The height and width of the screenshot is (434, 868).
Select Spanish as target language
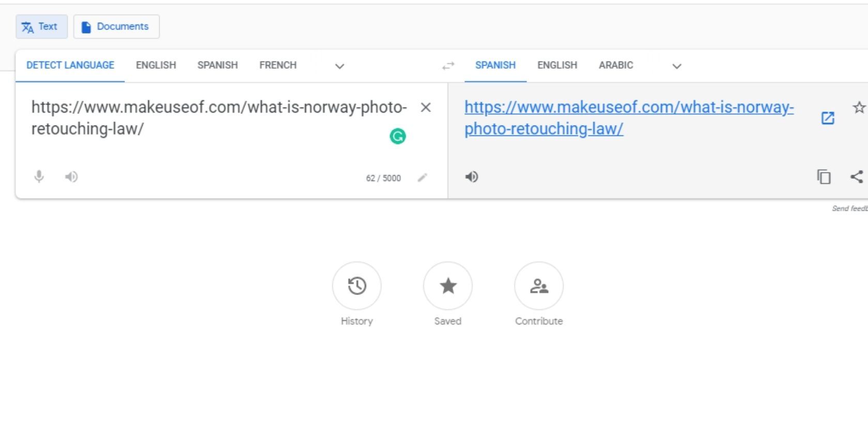tap(495, 65)
